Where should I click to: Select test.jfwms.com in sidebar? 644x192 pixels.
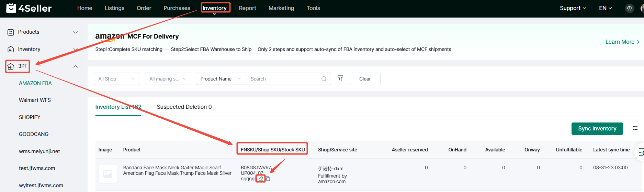coord(37,168)
